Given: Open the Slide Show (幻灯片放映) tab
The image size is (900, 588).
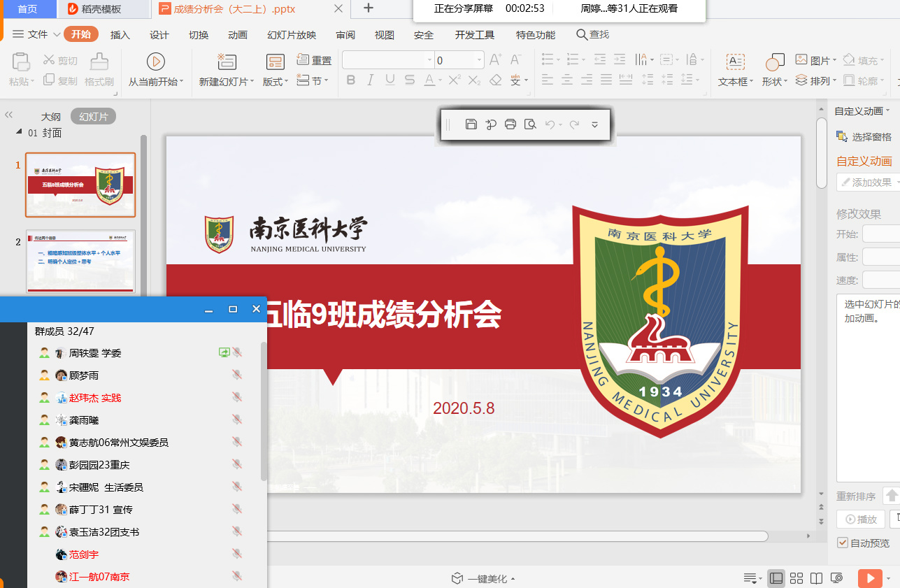Looking at the screenshot, I should tap(292, 35).
